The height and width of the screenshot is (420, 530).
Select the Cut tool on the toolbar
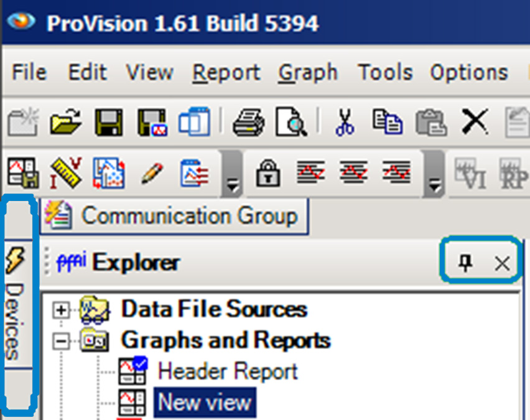[345, 121]
